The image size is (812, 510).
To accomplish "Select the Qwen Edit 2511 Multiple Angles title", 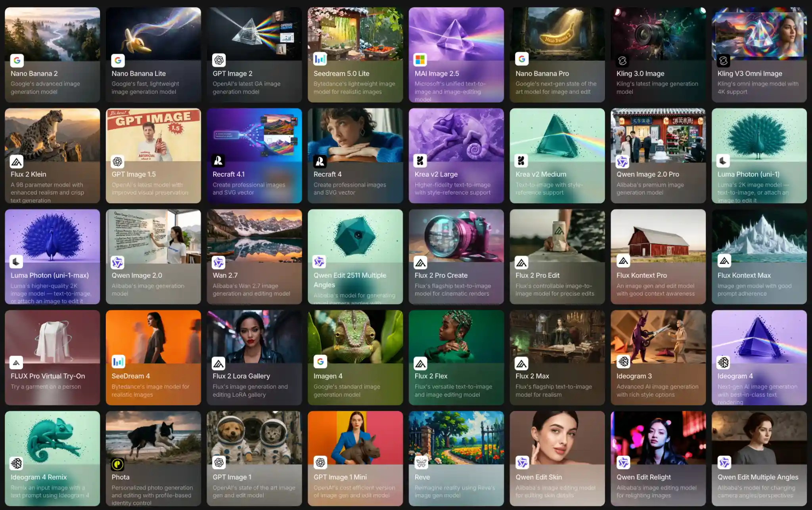I will 350,280.
